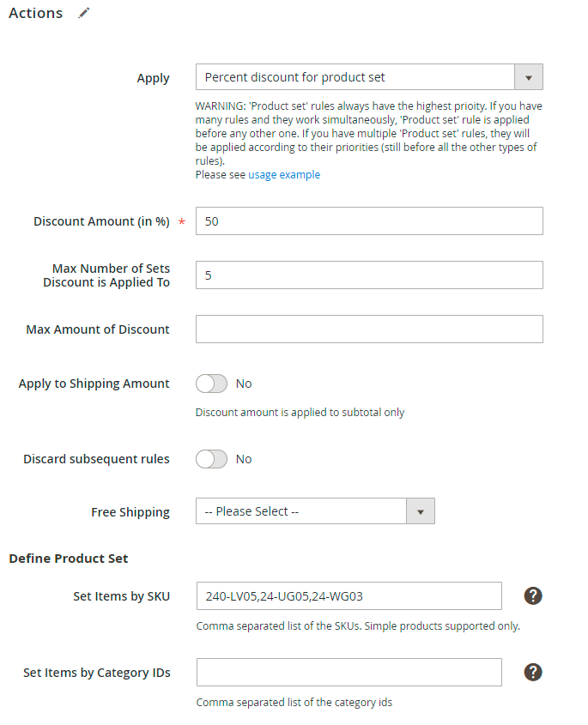Click the Set Items by SKU input

(349, 595)
